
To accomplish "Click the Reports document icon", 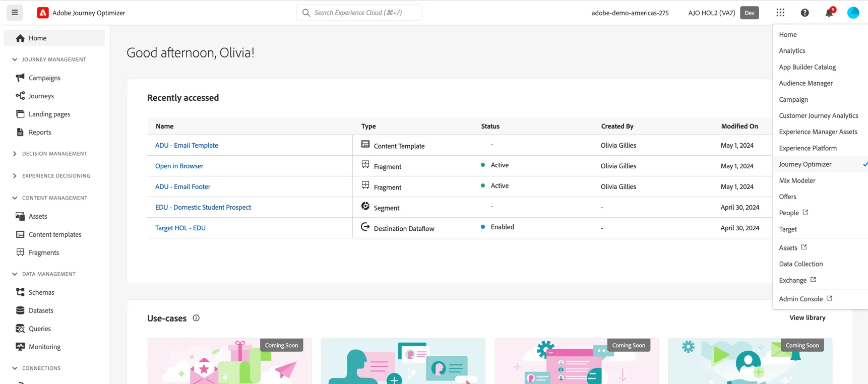I will click(20, 132).
